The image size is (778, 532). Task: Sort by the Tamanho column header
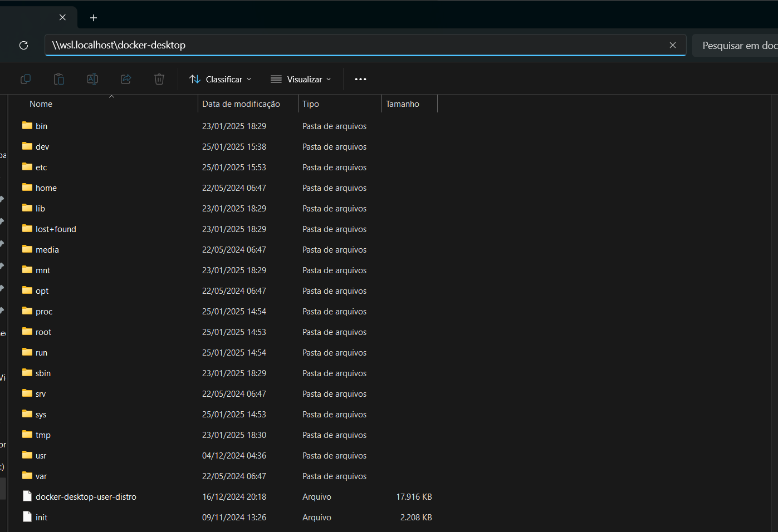[410, 104]
